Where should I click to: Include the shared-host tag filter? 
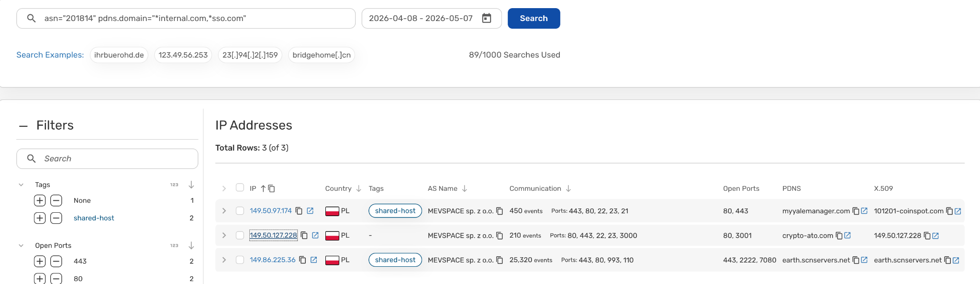[x=40, y=218]
